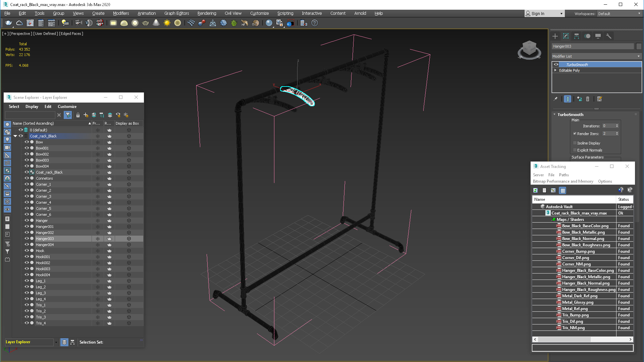Open the Hierarchy command panel tab

pyautogui.click(x=577, y=36)
